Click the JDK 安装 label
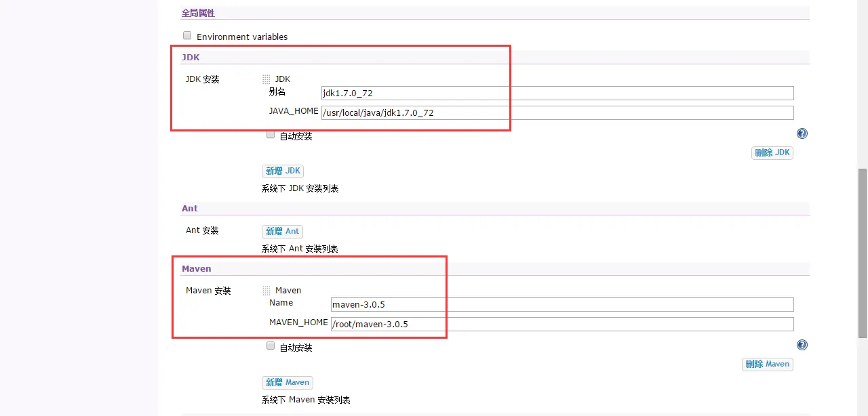This screenshot has height=416, width=868. pos(203,79)
